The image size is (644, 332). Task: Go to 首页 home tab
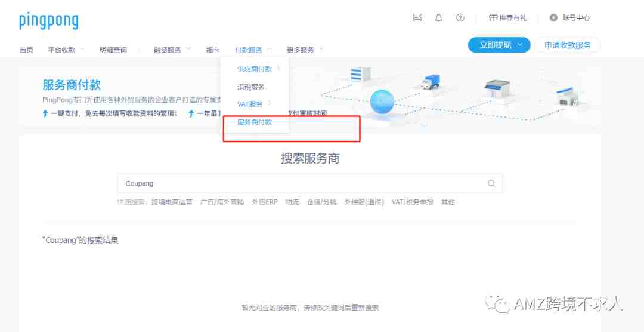(26, 50)
